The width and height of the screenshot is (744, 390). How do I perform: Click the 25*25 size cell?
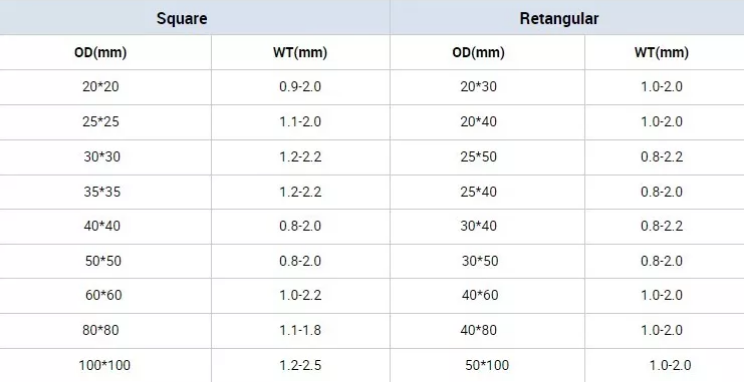pyautogui.click(x=101, y=122)
